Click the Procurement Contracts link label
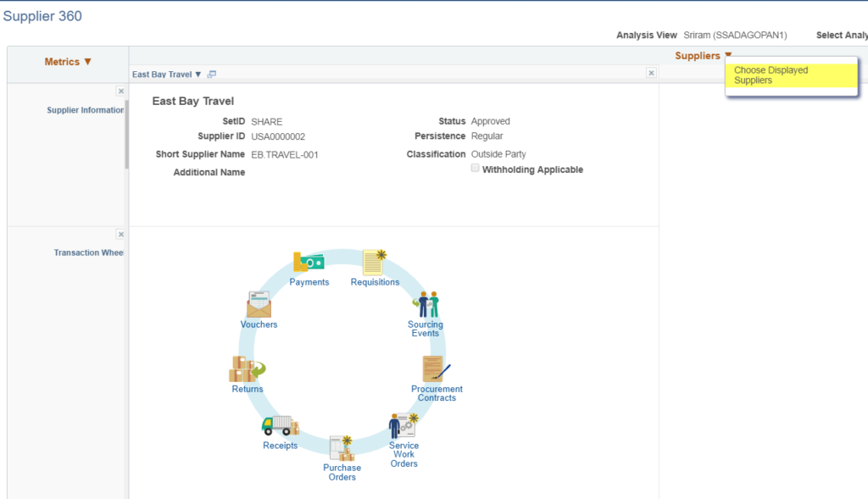The image size is (868, 499). click(437, 393)
